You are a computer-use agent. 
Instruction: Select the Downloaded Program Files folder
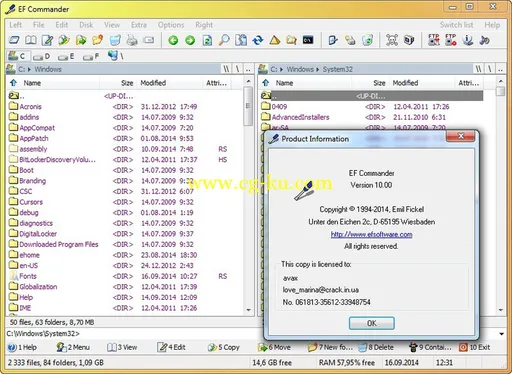[x=59, y=244]
